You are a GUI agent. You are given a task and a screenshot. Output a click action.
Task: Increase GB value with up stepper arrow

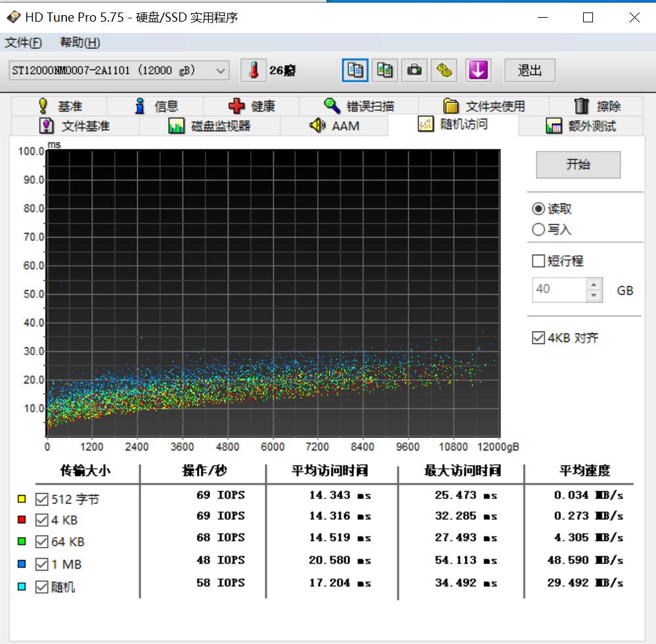click(593, 285)
